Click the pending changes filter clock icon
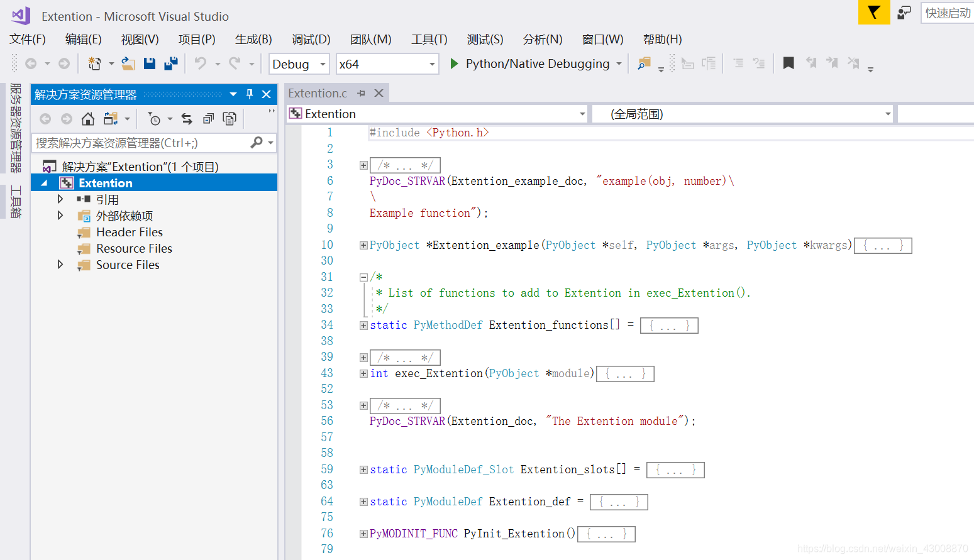974x560 pixels. 154,119
